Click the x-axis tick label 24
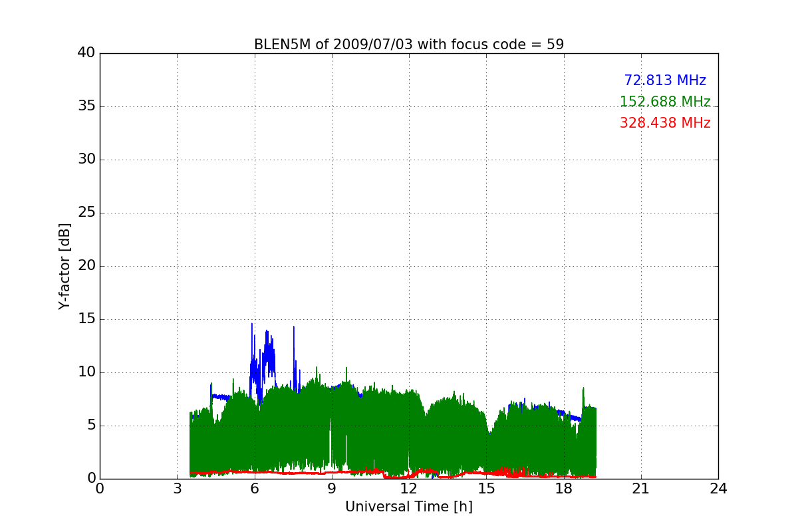This screenshot has height=532, width=798. click(718, 488)
